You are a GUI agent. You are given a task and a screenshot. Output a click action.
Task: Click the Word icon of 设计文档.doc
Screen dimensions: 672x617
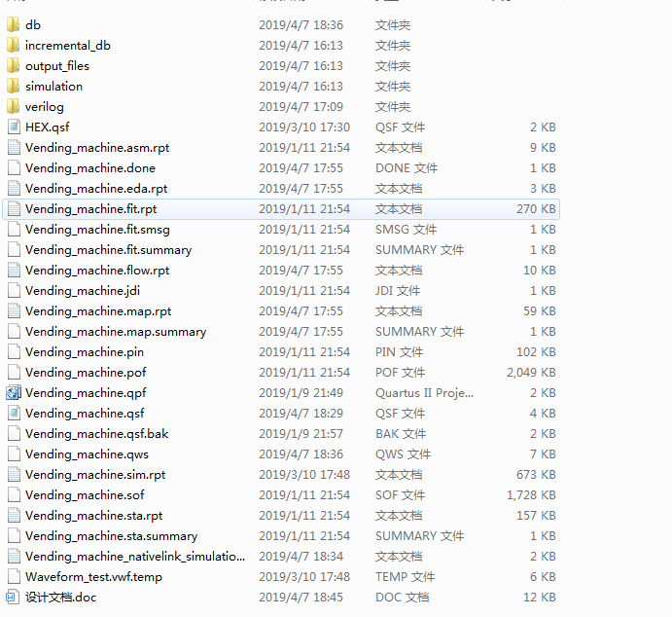point(13,597)
